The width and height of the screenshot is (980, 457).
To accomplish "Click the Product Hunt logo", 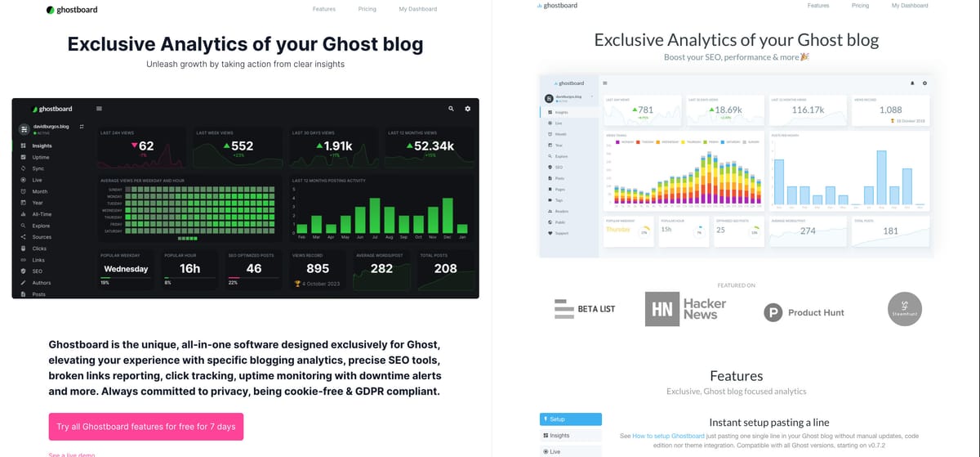I will click(x=804, y=312).
